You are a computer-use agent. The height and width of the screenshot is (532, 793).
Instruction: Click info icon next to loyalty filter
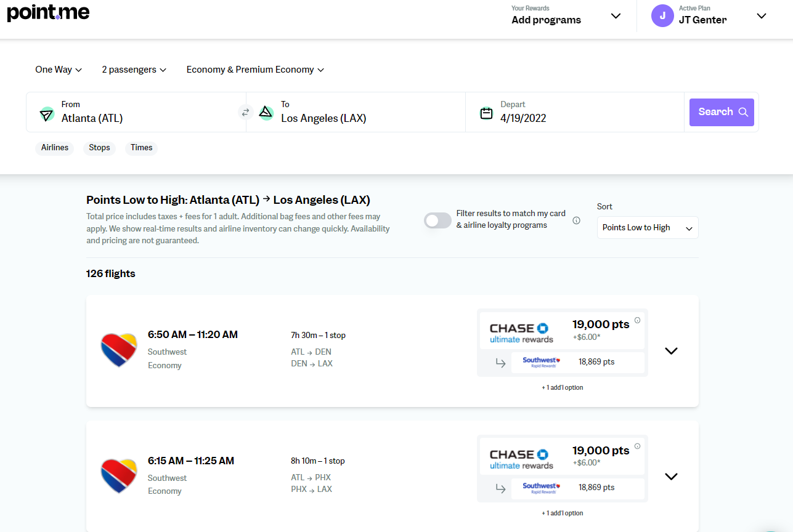576,220
